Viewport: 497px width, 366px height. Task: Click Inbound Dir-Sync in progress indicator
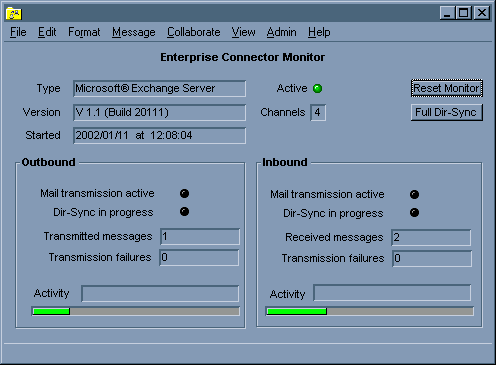(414, 213)
